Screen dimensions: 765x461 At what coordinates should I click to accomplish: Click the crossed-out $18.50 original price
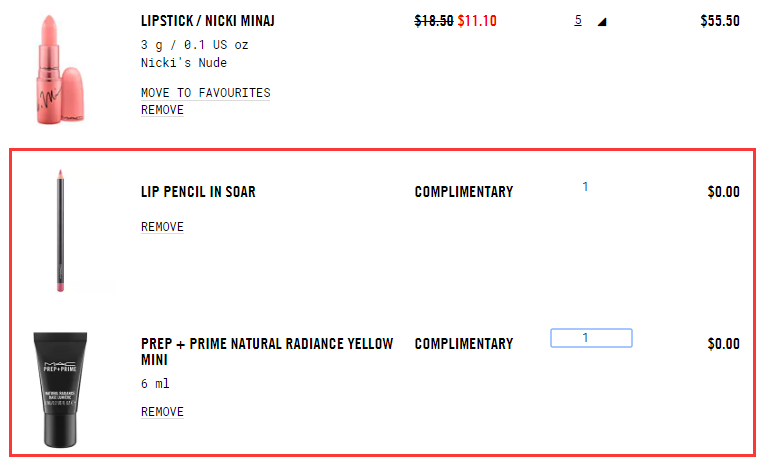point(433,20)
